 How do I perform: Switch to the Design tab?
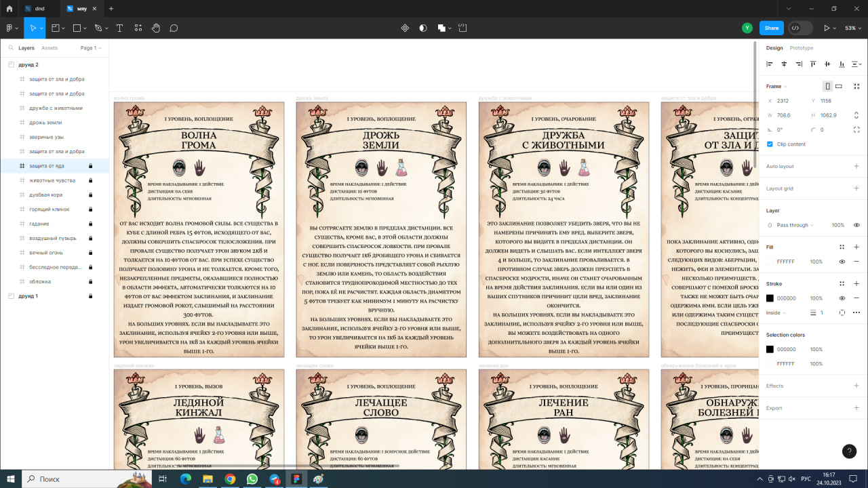[x=774, y=48]
